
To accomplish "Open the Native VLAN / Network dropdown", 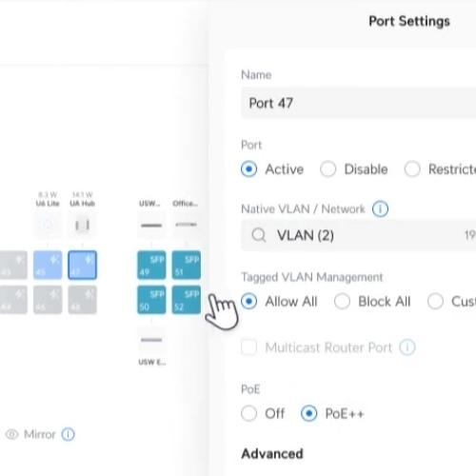I will click(x=359, y=235).
